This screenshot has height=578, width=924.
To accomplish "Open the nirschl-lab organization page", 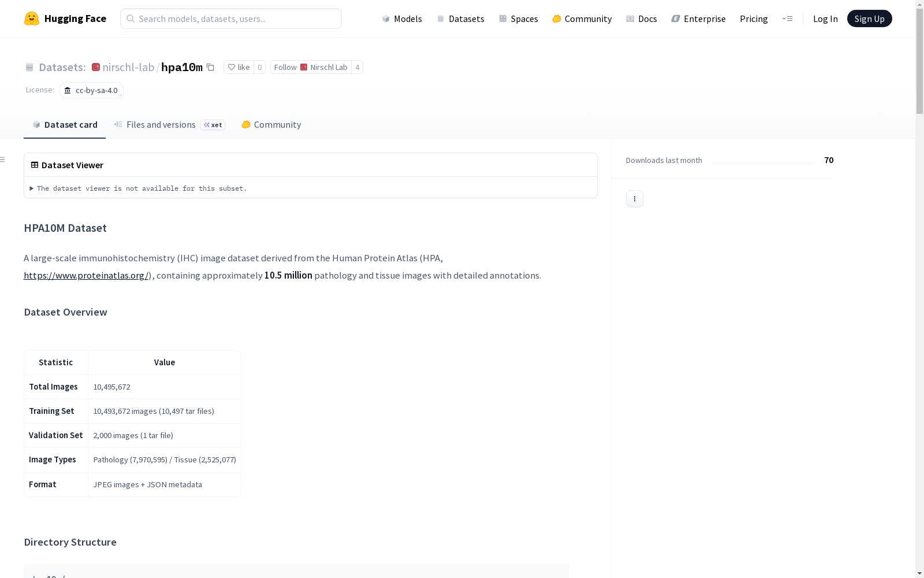I will click(x=128, y=67).
